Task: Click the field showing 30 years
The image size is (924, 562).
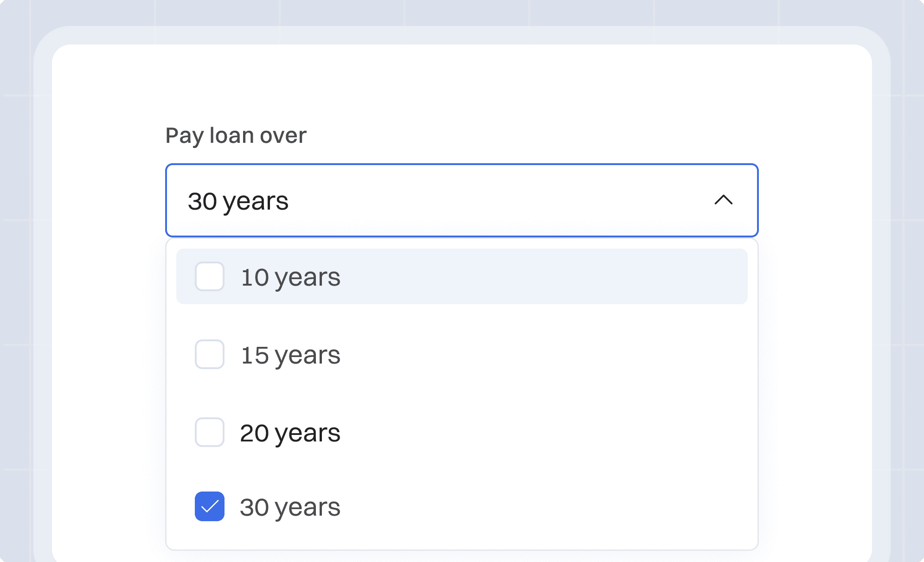Action: click(462, 200)
